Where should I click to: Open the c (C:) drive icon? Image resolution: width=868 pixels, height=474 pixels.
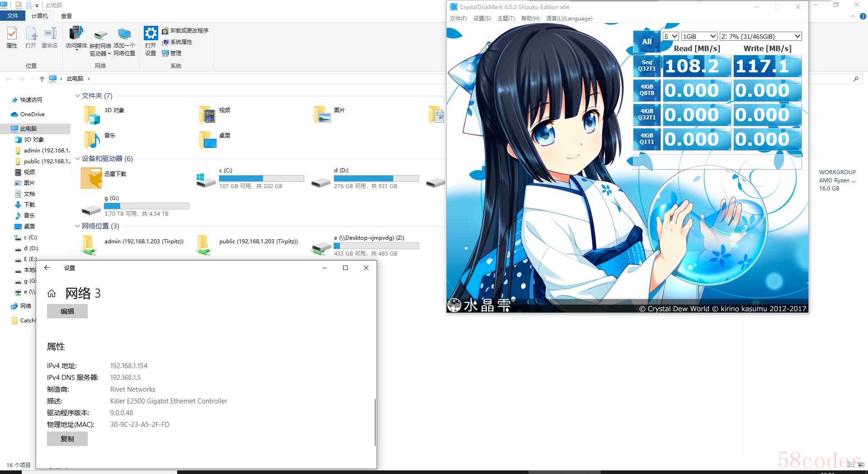point(206,179)
